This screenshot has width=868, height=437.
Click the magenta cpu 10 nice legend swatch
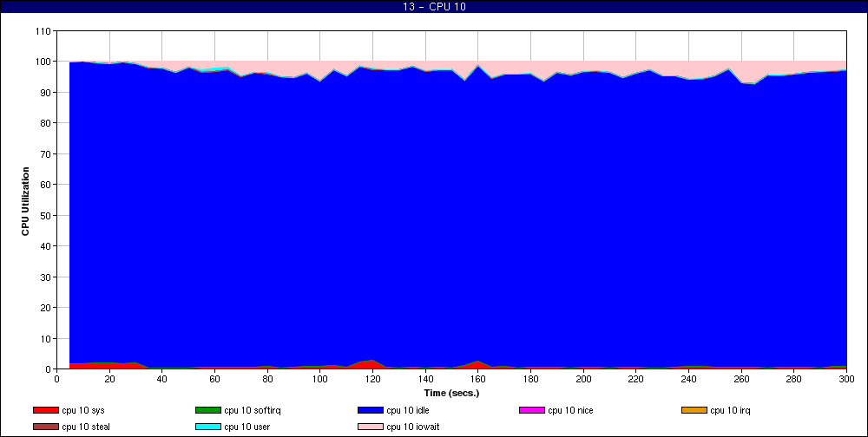(532, 410)
